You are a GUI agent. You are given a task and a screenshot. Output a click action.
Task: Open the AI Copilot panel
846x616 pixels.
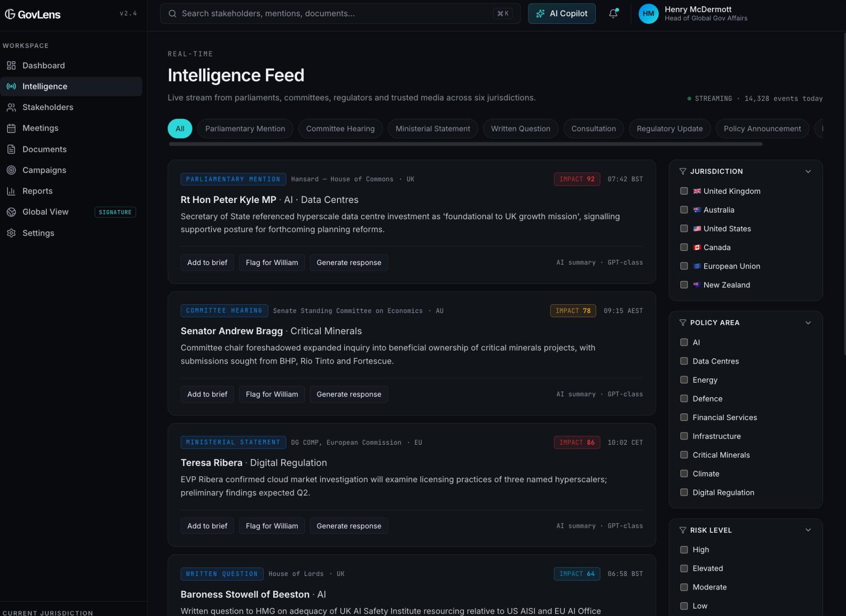pyautogui.click(x=562, y=14)
